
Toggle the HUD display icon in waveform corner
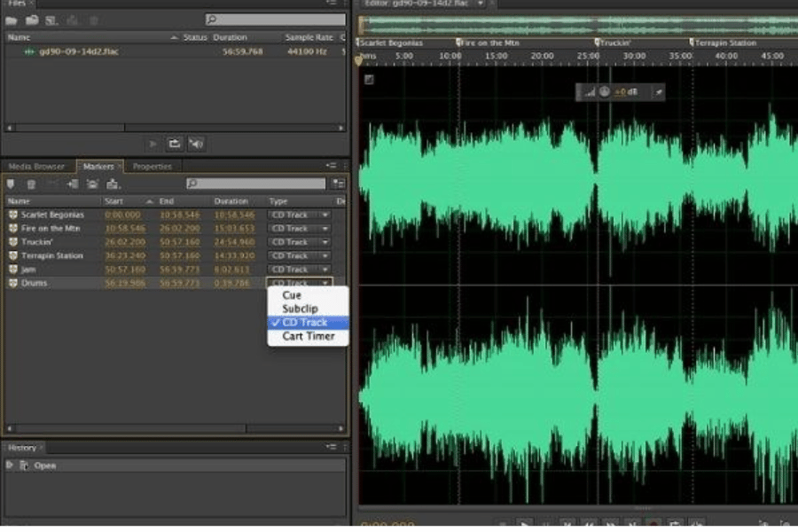click(369, 80)
